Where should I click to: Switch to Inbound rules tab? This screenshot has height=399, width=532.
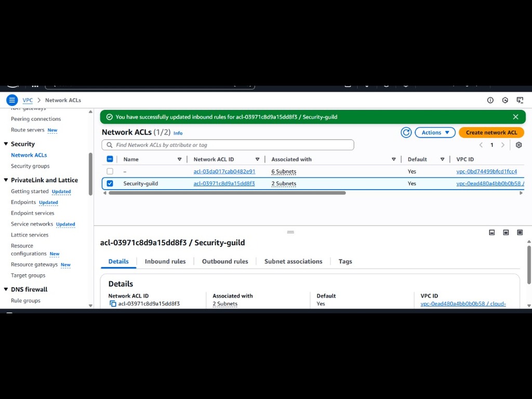pyautogui.click(x=165, y=261)
